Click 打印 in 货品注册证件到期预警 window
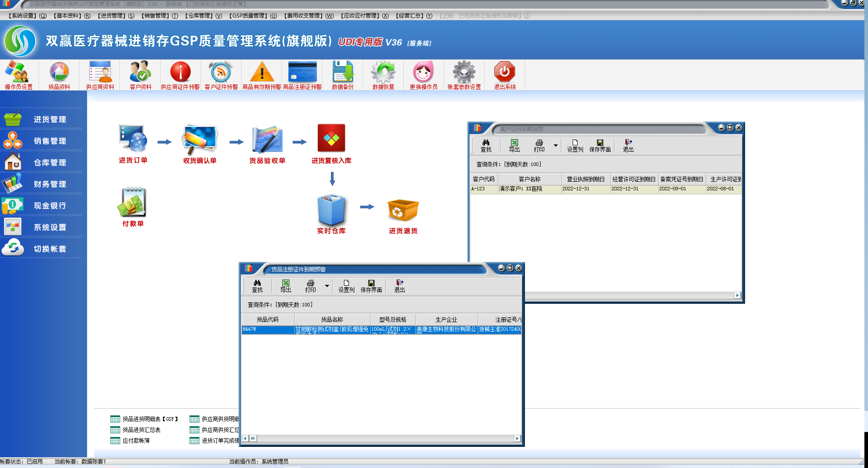 [x=310, y=286]
